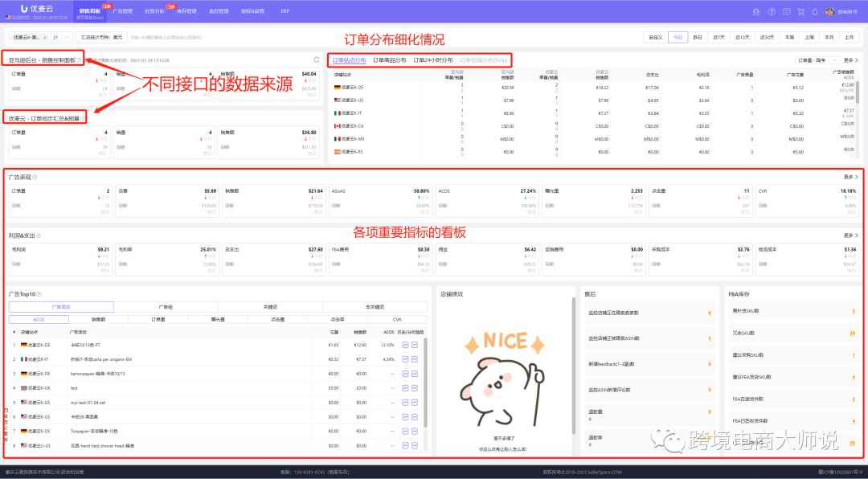Viewport: 868px width, 479px height.
Task: Switch to the 订单站点分布 tab
Action: tap(349, 59)
